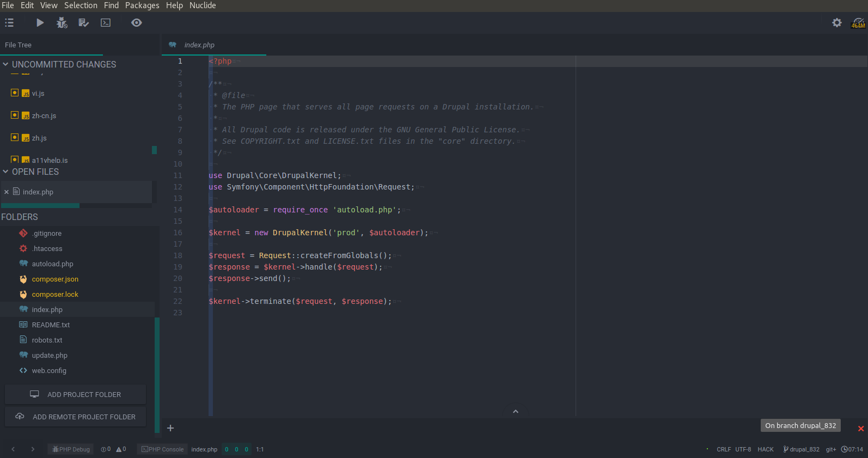Click the 'On branch drupal_832' tooltip
The height and width of the screenshot is (458, 868).
(800, 425)
